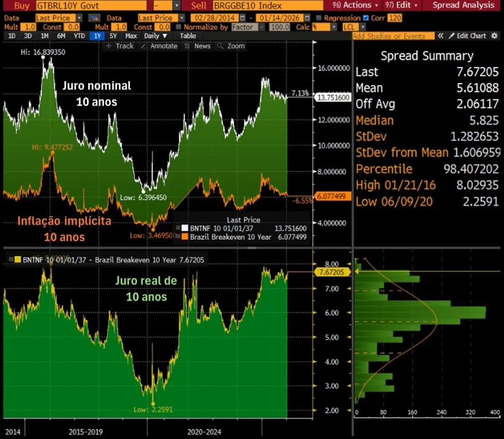Switch to the Table view tab

point(187,36)
